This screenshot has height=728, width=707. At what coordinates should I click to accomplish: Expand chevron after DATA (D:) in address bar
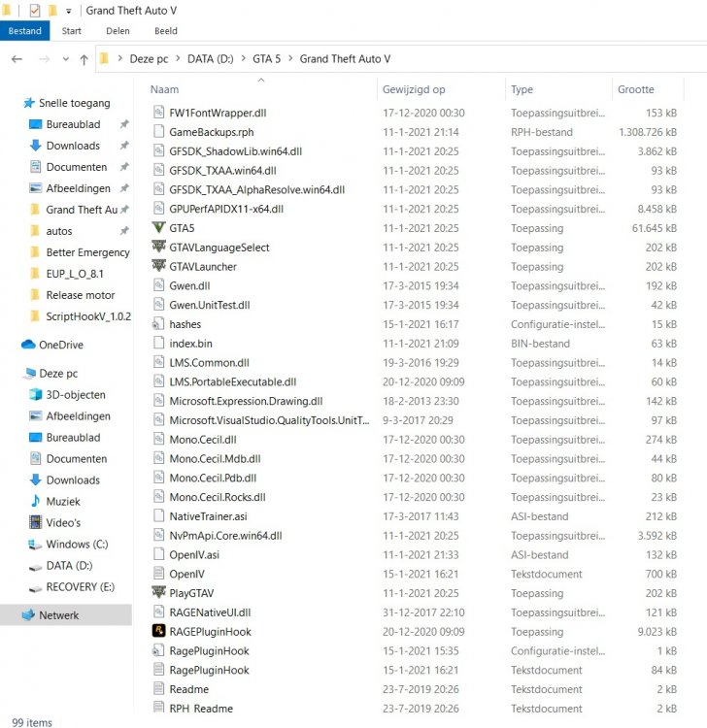(244, 59)
